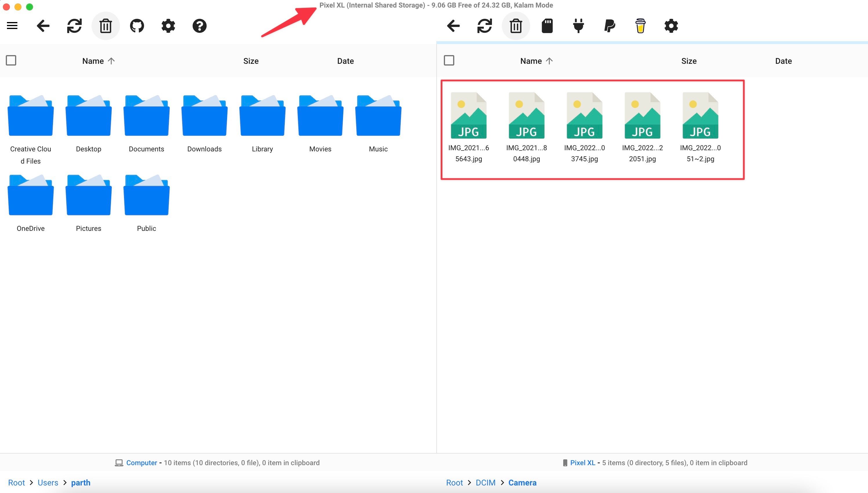This screenshot has width=868, height=493.
Task: Switch to SD card storage
Action: coord(547,26)
